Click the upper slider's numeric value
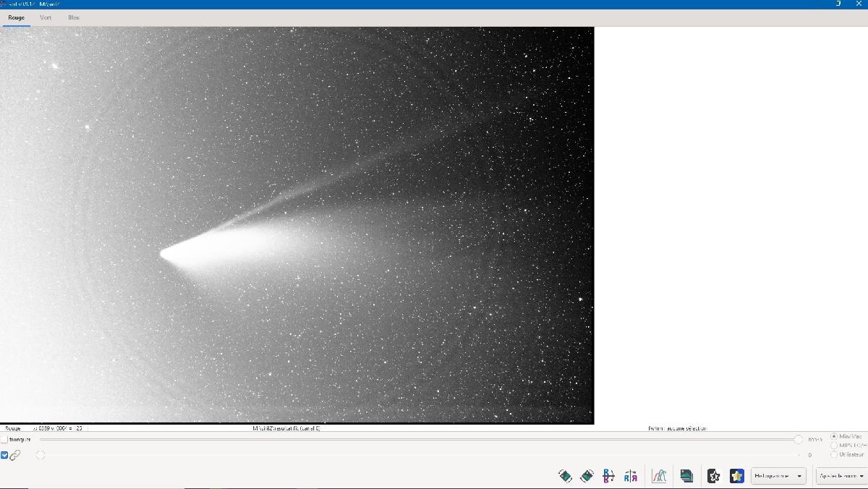Image resolution: width=868 pixels, height=489 pixels. coord(815,439)
